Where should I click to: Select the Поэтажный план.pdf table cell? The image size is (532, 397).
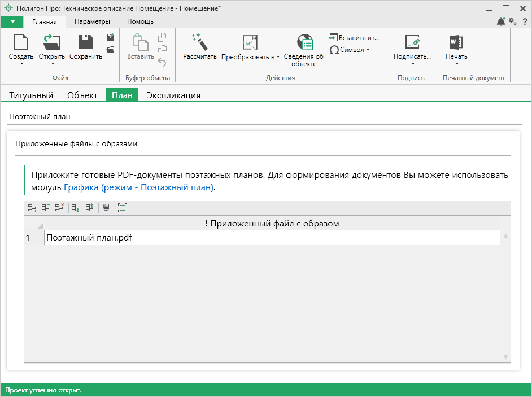pyautogui.click(x=272, y=238)
